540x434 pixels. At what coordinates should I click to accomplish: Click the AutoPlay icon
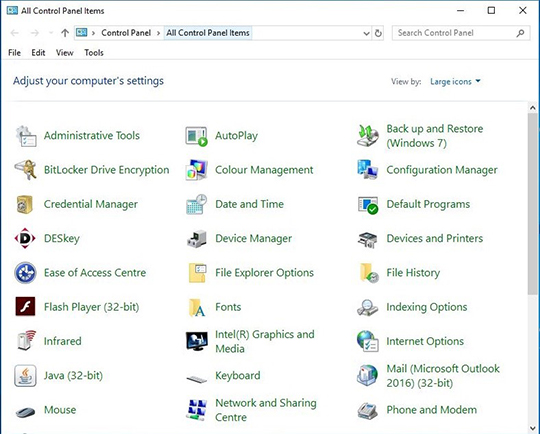(x=197, y=136)
